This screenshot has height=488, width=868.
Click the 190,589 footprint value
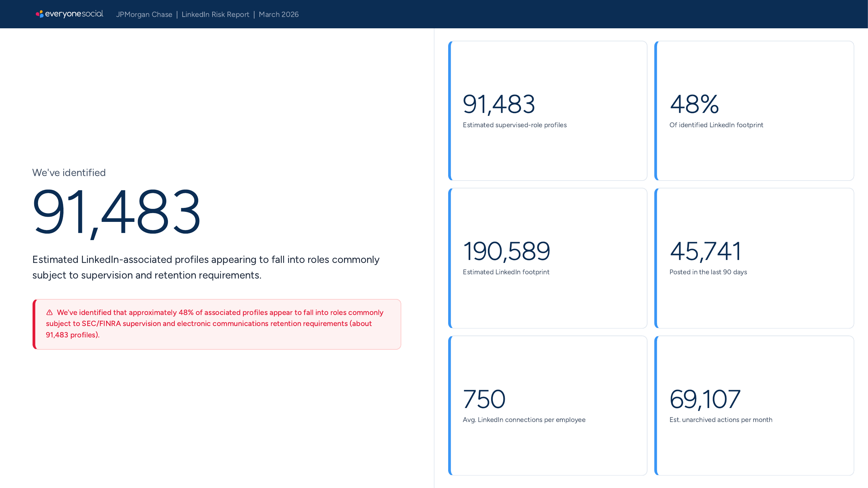507,251
